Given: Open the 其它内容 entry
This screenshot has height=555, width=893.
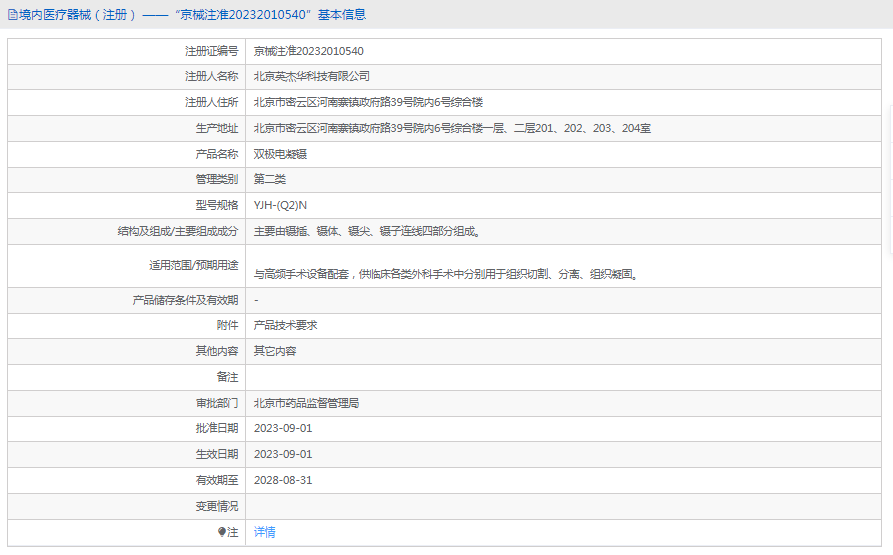Looking at the screenshot, I should click(275, 351).
